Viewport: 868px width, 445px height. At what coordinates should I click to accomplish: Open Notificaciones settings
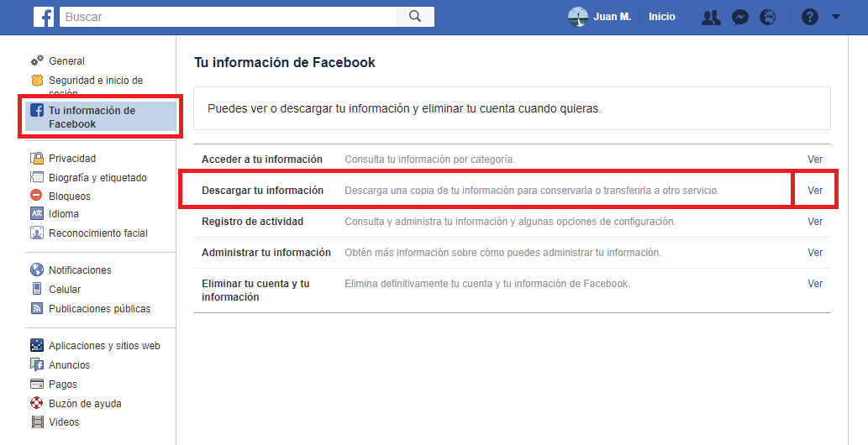pyautogui.click(x=80, y=270)
